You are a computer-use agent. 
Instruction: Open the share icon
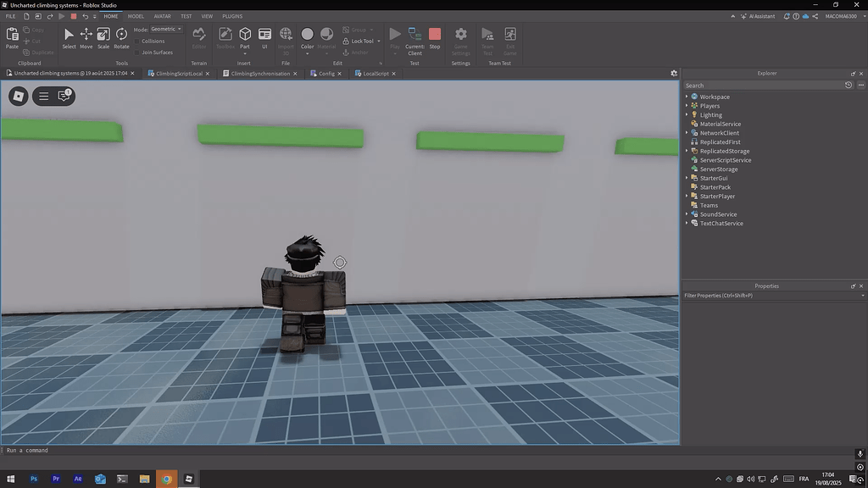[x=815, y=16]
